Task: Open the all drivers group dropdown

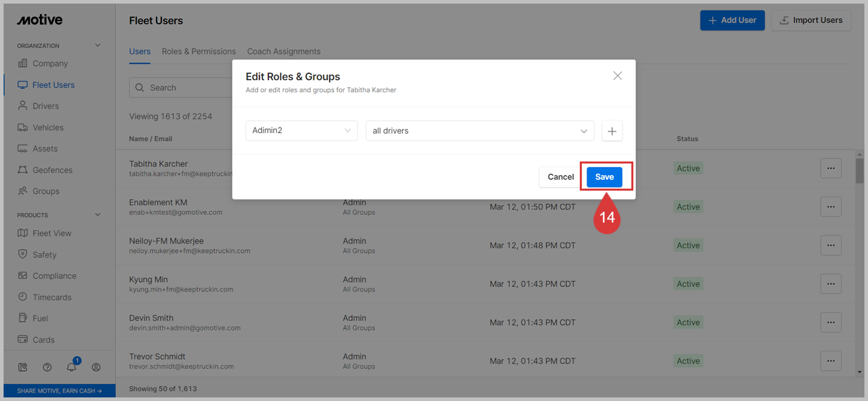Action: tap(479, 130)
